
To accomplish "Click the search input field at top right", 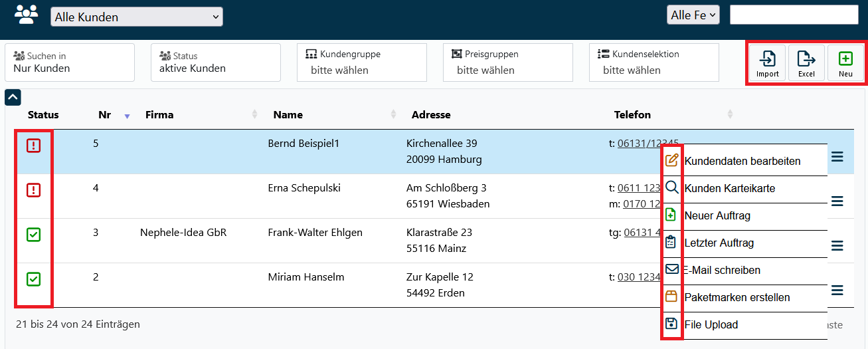I will tap(794, 15).
